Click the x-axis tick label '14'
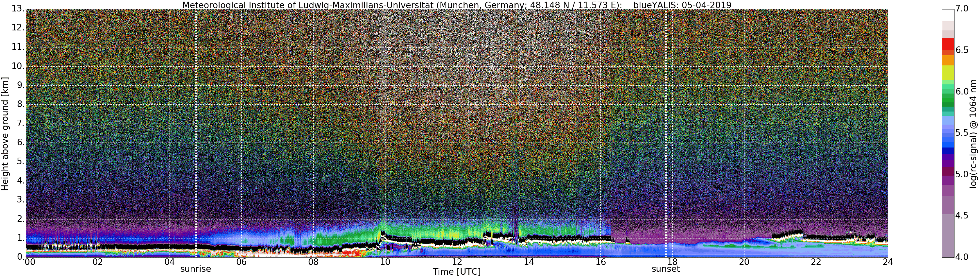This screenshot has height=278, width=980. pyautogui.click(x=529, y=262)
